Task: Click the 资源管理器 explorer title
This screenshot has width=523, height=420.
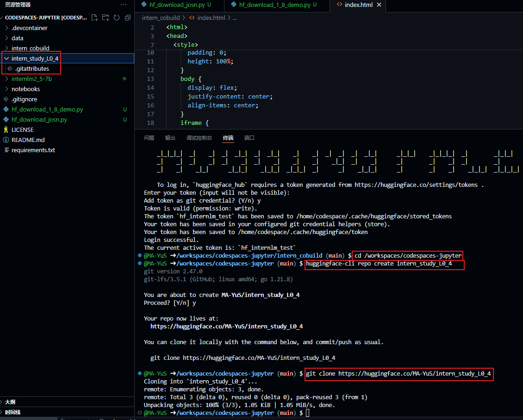Action: [18, 5]
